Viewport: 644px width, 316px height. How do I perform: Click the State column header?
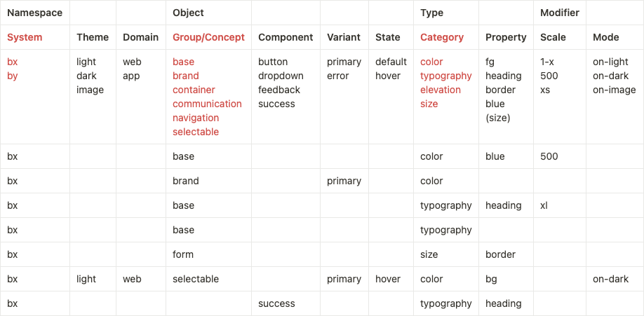[388, 37]
